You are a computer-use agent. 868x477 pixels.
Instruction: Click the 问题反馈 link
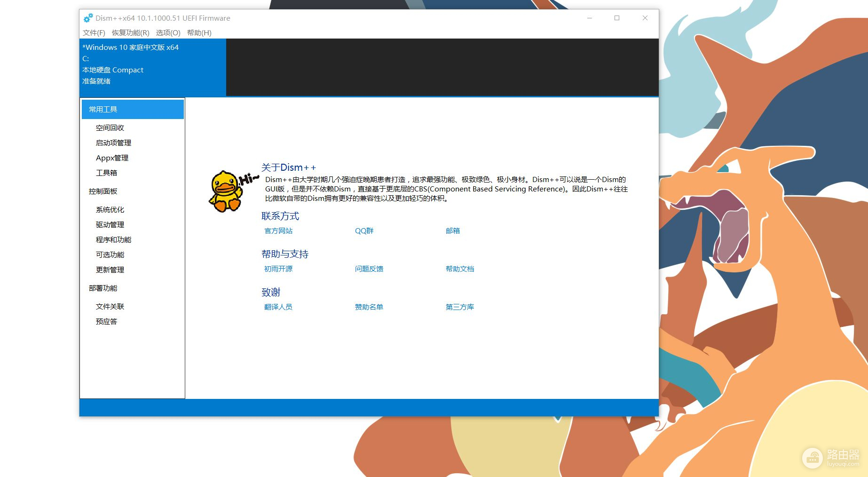(x=369, y=269)
